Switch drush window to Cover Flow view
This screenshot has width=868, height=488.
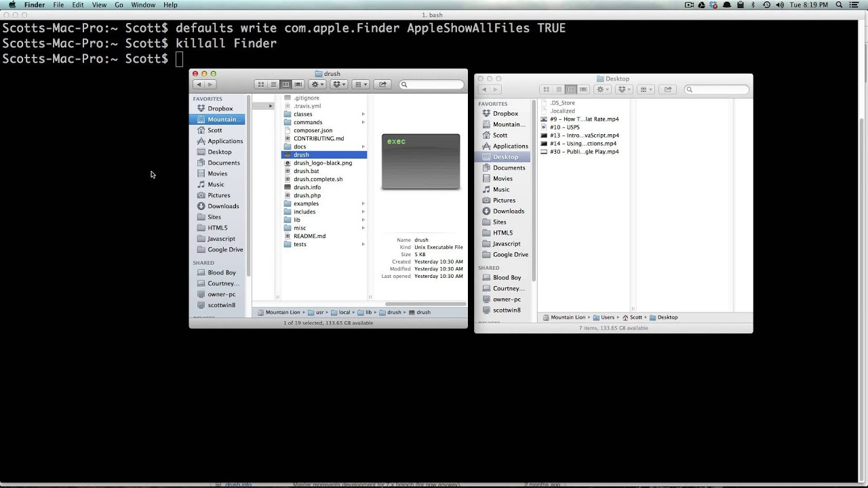[x=298, y=85]
